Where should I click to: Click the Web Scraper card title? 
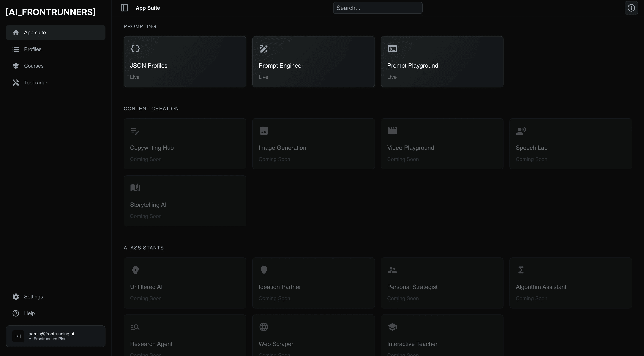pos(276,344)
